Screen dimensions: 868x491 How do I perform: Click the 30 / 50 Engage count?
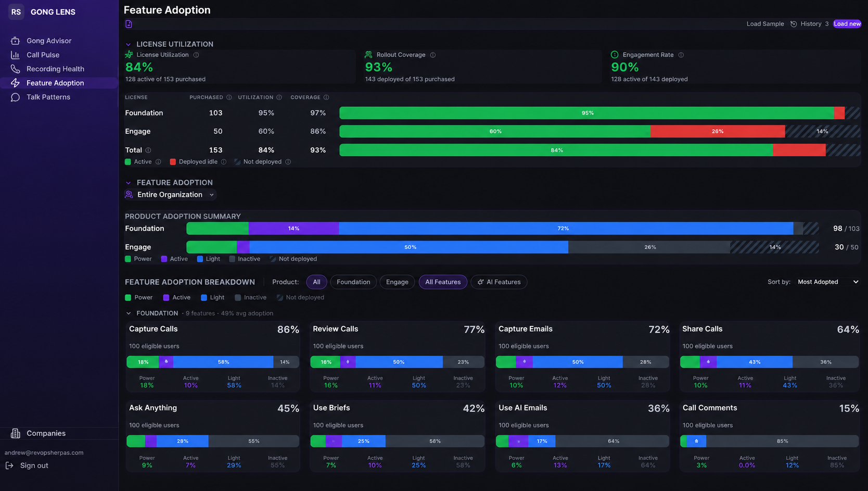click(846, 247)
